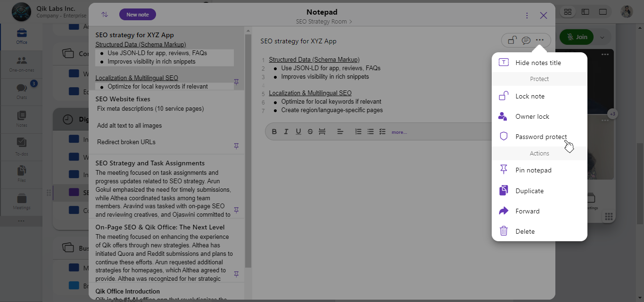Expand more formatting options link
The width and height of the screenshot is (644, 302).
399,132
